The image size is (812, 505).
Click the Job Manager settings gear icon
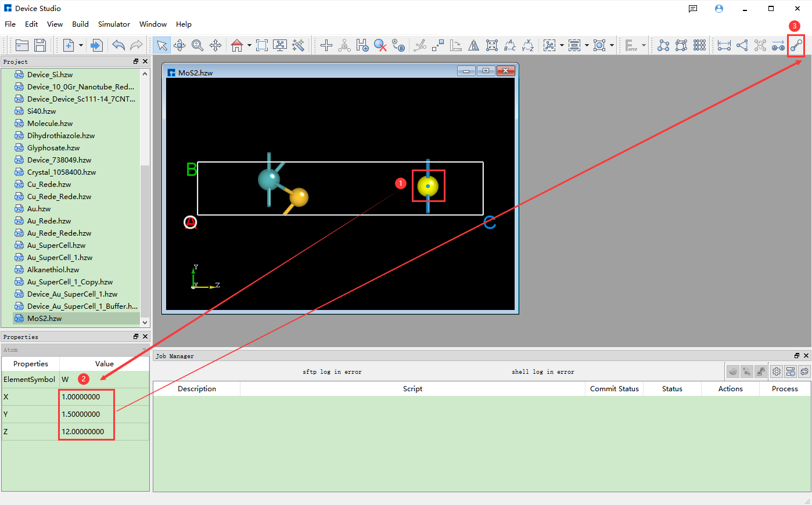(777, 371)
